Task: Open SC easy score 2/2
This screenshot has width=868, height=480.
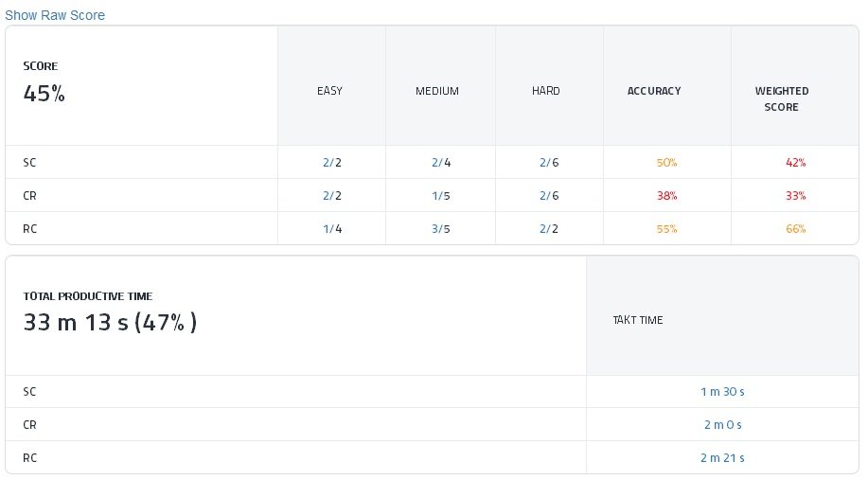Action: 331,162
